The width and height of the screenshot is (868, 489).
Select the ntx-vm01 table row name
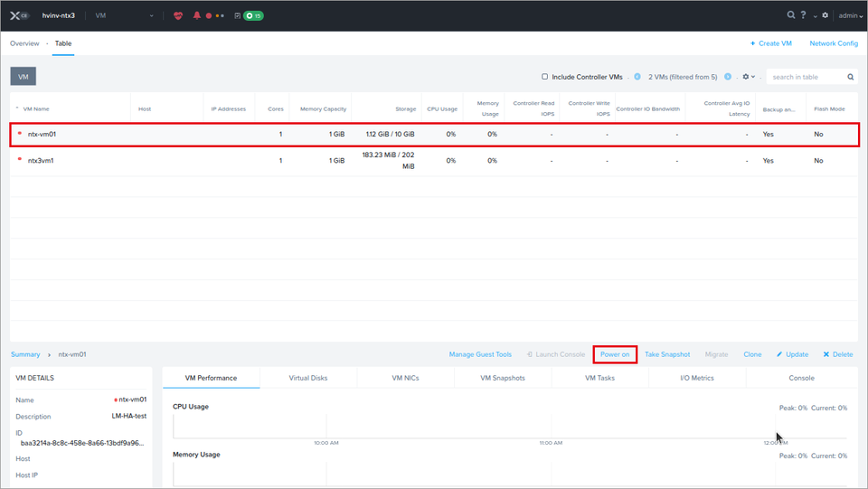pos(42,135)
